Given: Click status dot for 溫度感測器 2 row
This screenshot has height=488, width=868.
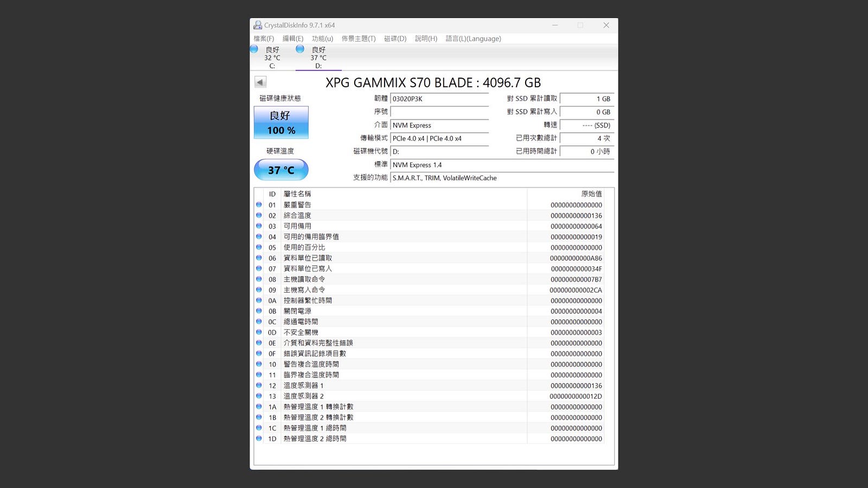Looking at the screenshot, I should 259,396.
